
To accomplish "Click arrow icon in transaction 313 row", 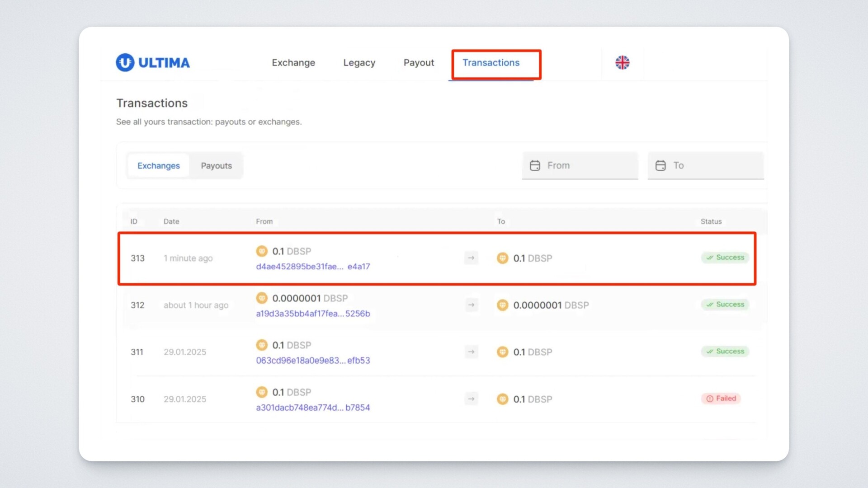I will [x=471, y=258].
